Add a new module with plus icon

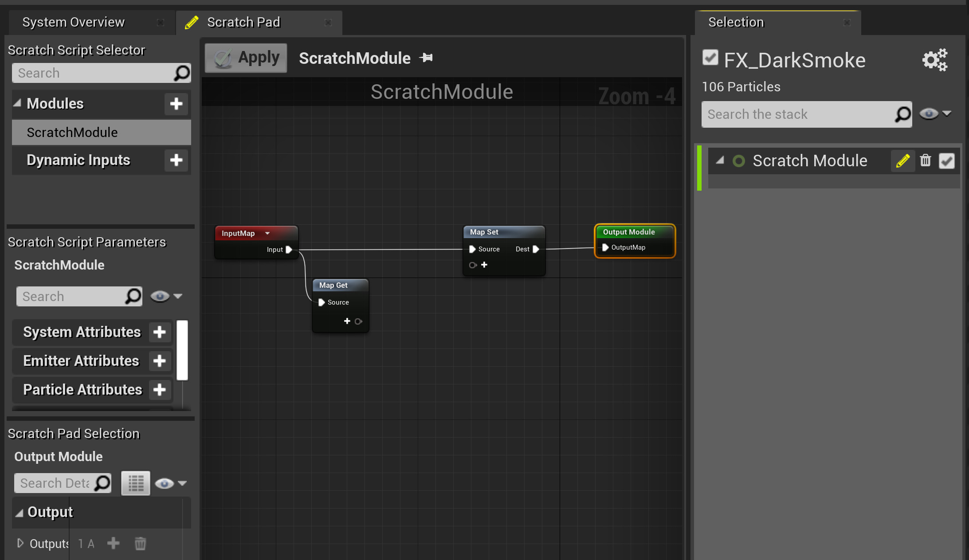pyautogui.click(x=176, y=104)
